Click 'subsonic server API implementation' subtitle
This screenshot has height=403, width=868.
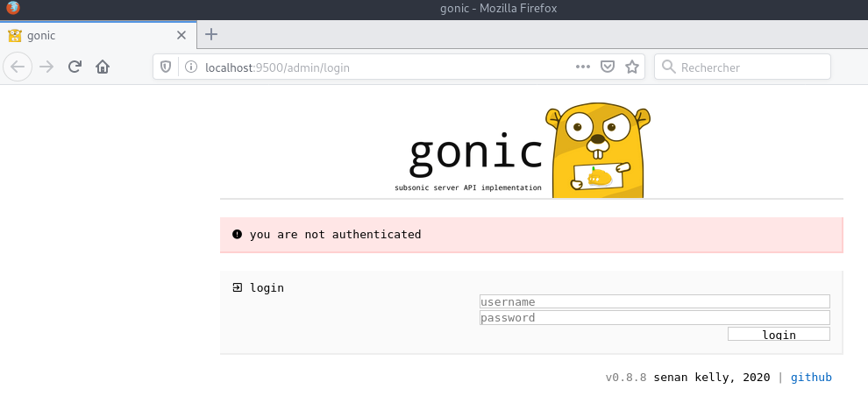click(468, 188)
